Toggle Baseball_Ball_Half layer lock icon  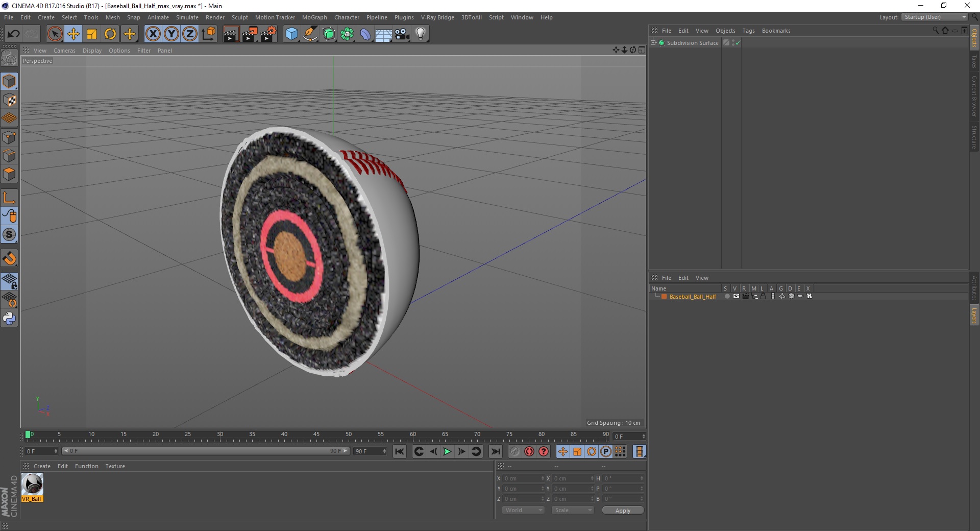coord(763,296)
